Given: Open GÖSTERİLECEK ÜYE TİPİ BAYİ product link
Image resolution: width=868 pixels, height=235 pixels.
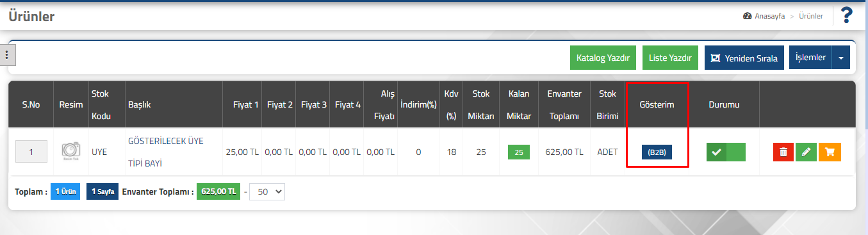Looking at the screenshot, I should [x=166, y=152].
